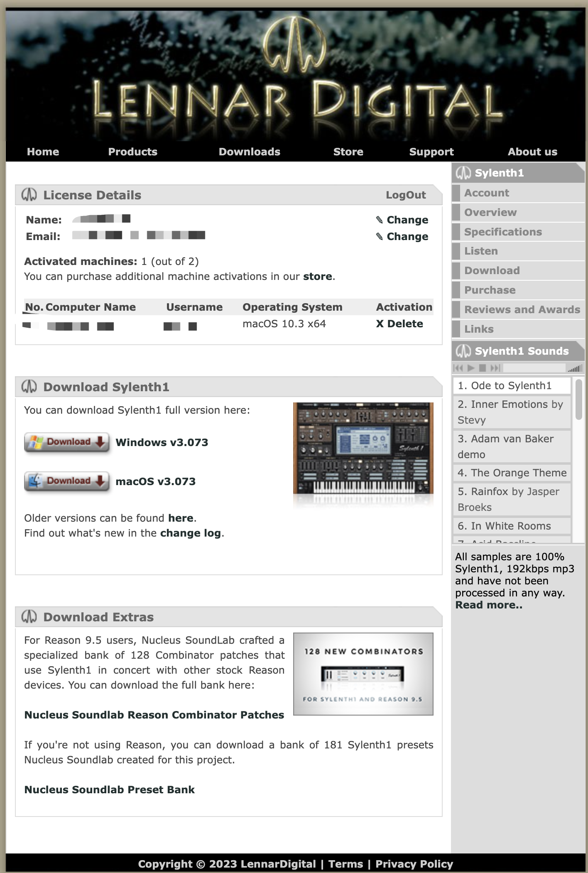Click the 'macOS v3.073' version label
This screenshot has height=873, width=588.
pyautogui.click(x=156, y=482)
